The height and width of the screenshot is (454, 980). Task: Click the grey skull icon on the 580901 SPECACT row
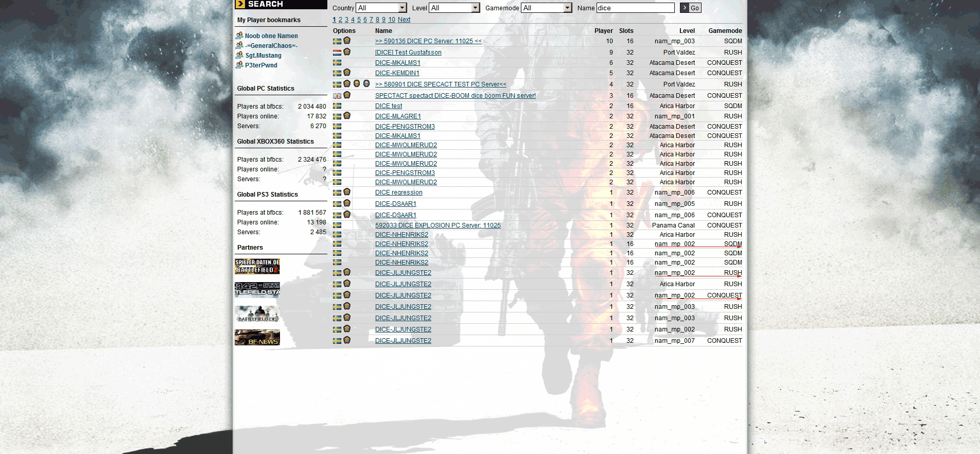tap(366, 84)
